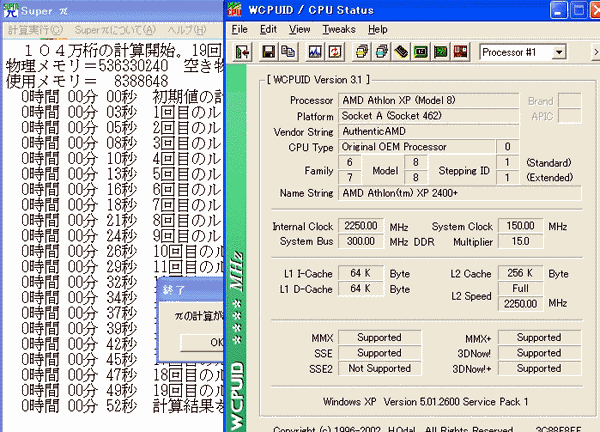
Task: Click the standard Family value 6
Action: click(x=349, y=162)
